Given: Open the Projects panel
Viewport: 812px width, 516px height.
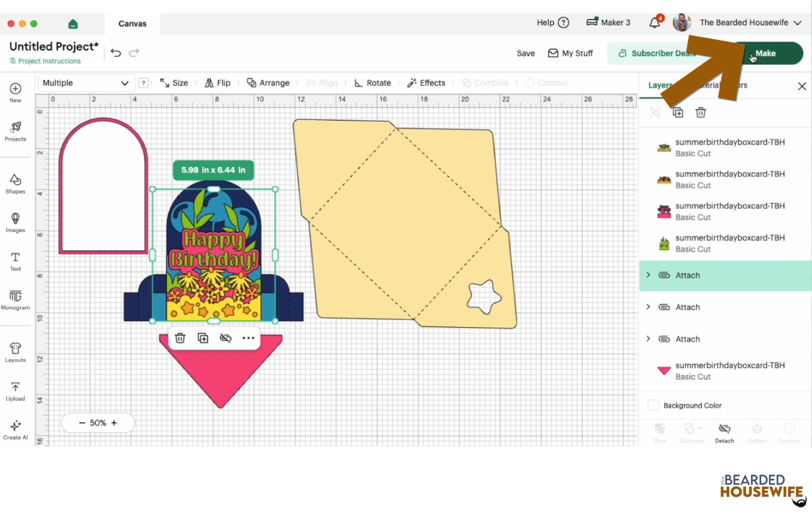Looking at the screenshot, I should (x=15, y=131).
